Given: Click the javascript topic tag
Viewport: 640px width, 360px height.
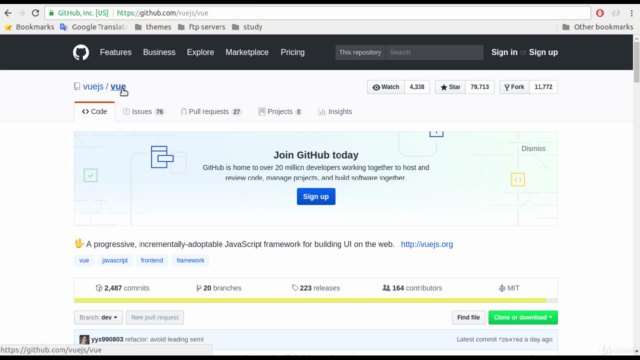Looking at the screenshot, I should (x=115, y=260).
